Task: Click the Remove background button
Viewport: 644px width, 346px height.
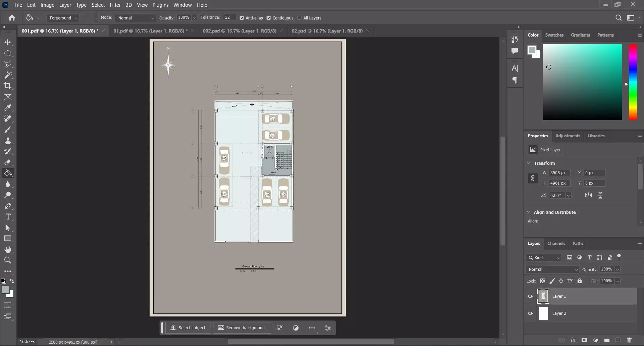Action: click(x=241, y=328)
